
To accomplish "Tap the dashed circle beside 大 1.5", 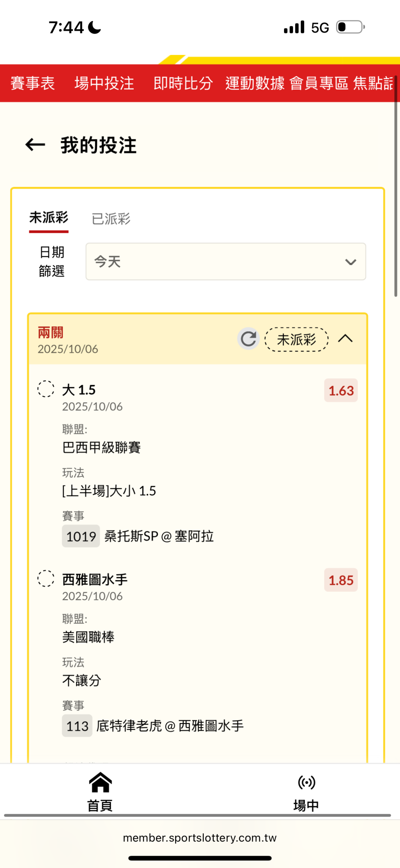I will tap(46, 389).
